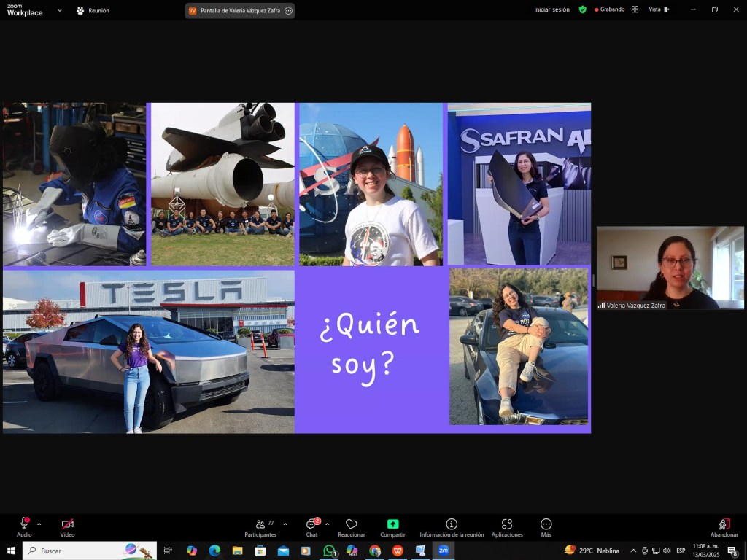
Task: Expand the Participantes options chevron
Action: [285, 524]
